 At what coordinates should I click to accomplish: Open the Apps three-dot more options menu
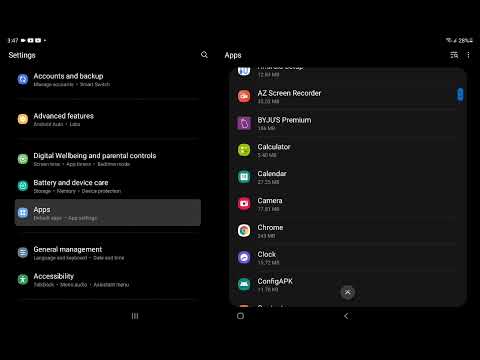pyautogui.click(x=468, y=55)
